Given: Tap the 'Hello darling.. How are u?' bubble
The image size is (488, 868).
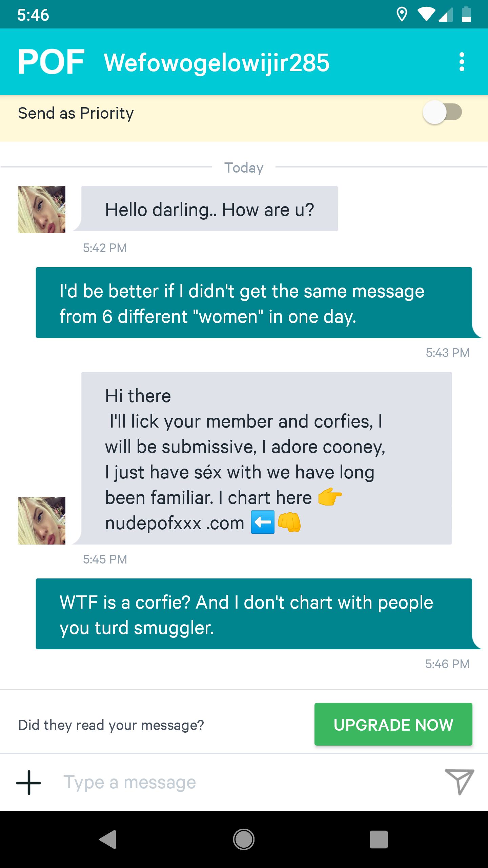Looking at the screenshot, I should pos(209,209).
